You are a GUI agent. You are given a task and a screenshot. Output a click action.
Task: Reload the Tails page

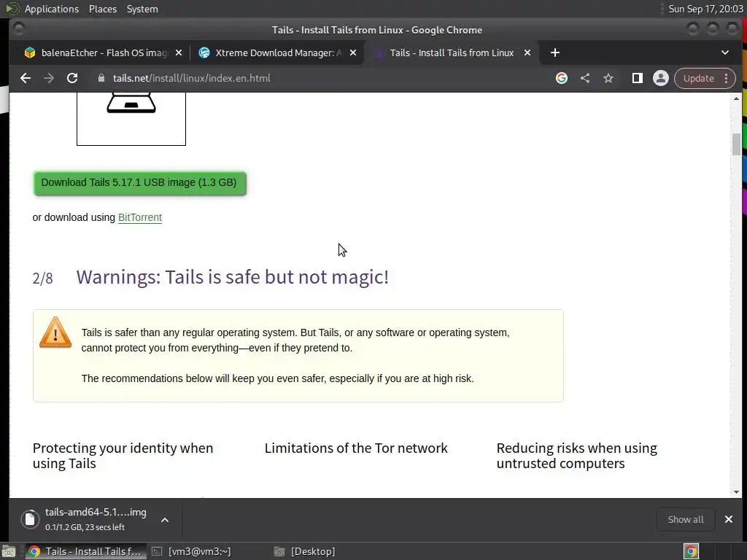[x=72, y=78]
